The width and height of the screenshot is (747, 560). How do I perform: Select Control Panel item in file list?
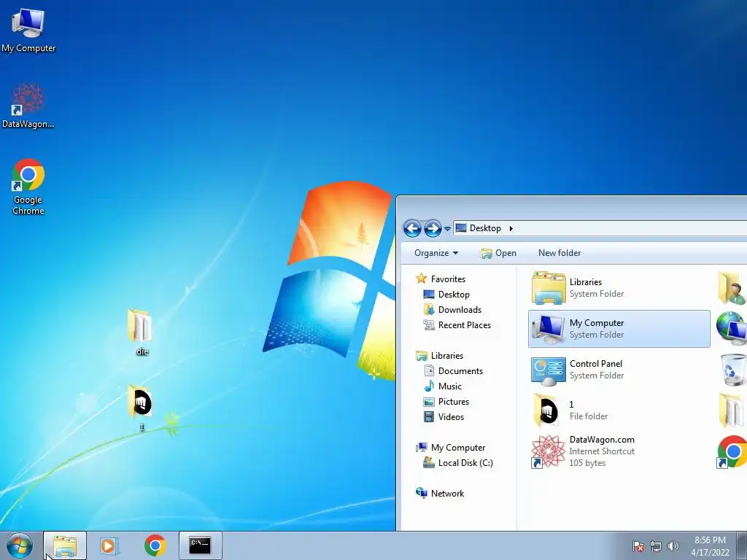(x=619, y=370)
